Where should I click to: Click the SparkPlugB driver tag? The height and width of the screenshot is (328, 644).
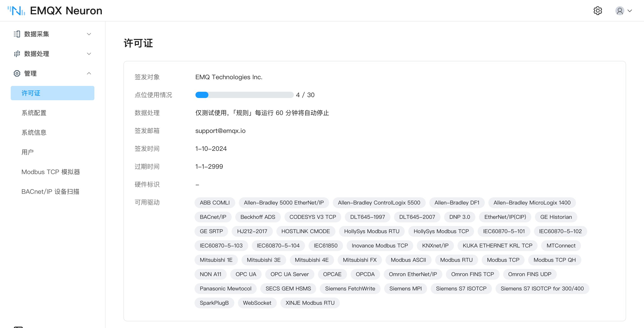click(x=214, y=303)
